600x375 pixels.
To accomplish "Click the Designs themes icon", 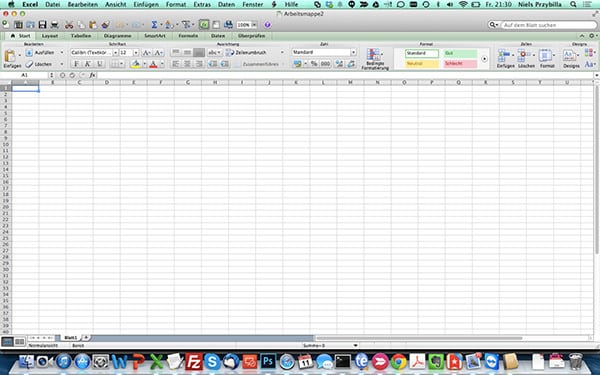I will (569, 56).
